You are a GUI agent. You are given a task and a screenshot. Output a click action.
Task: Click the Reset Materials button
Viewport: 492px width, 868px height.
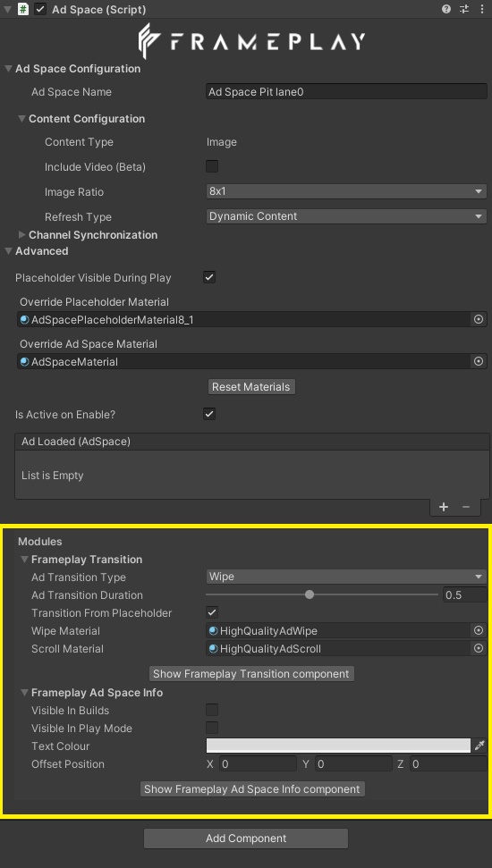tap(252, 387)
